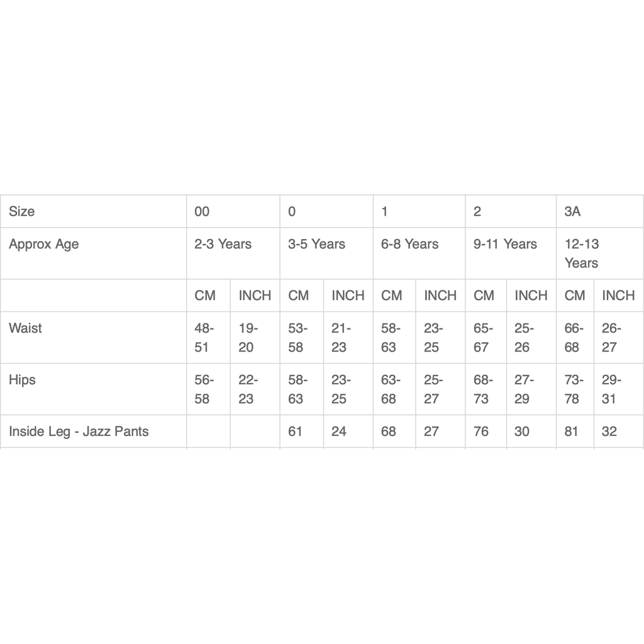Click the inside leg value 61
The height and width of the screenshot is (644, 644).
tap(296, 431)
